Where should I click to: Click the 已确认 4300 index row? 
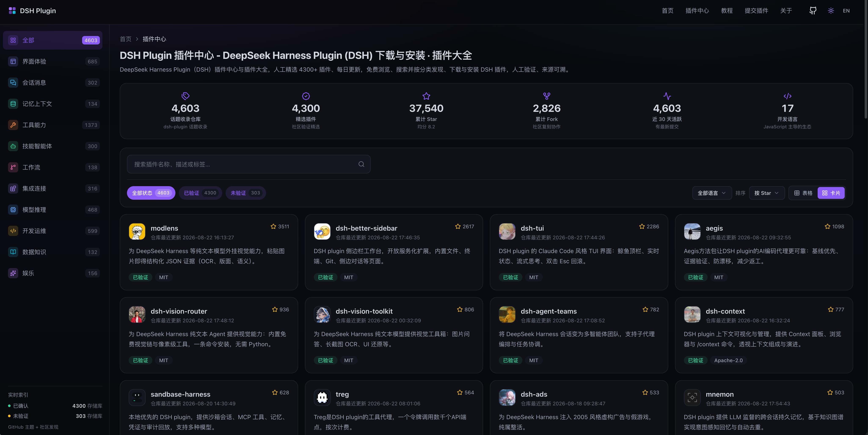55,406
